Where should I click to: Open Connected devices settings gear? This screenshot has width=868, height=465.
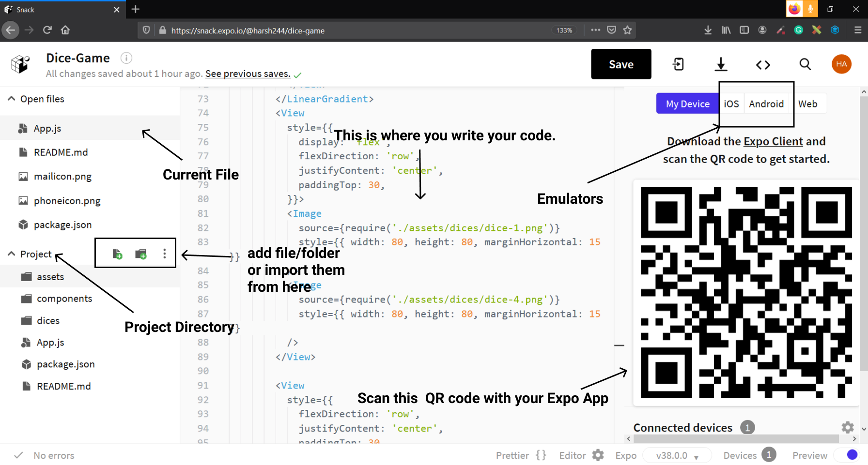coord(847,427)
